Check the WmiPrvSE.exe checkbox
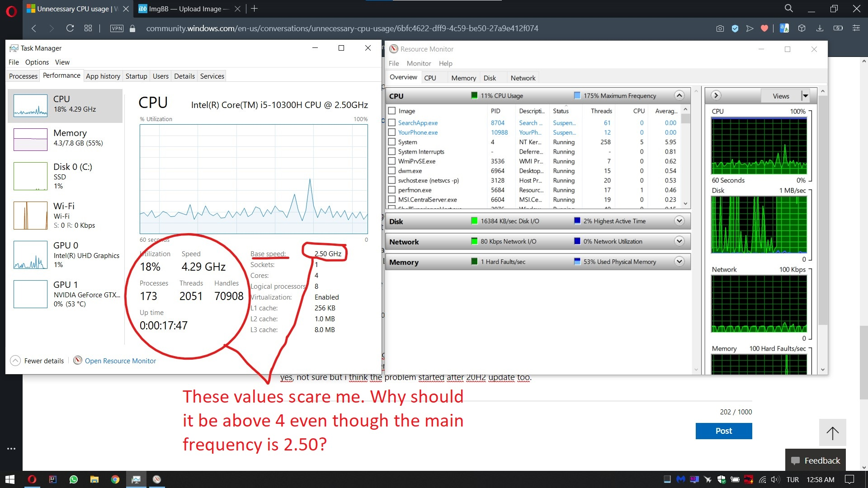868x488 pixels. 392,161
